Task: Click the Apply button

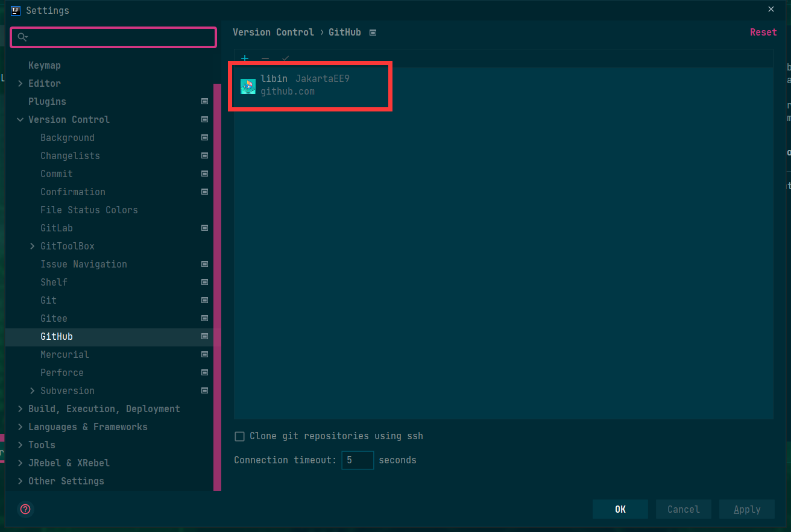Action: [x=747, y=509]
